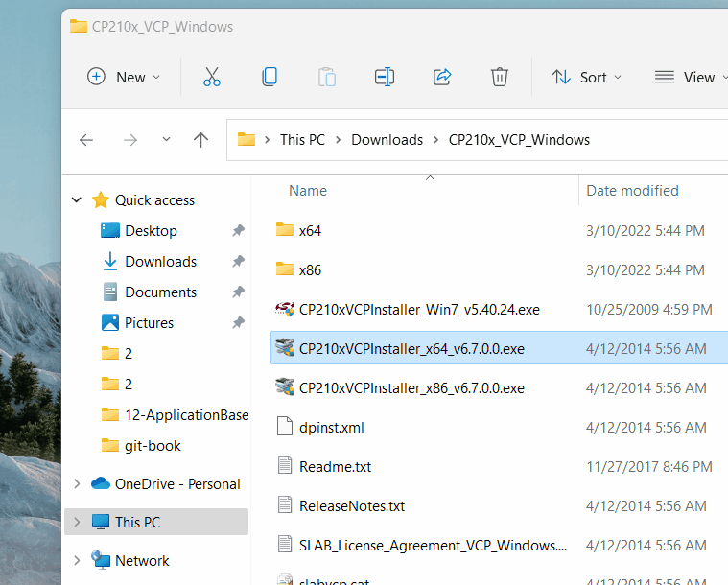Open the Sort options dropdown

tap(586, 78)
